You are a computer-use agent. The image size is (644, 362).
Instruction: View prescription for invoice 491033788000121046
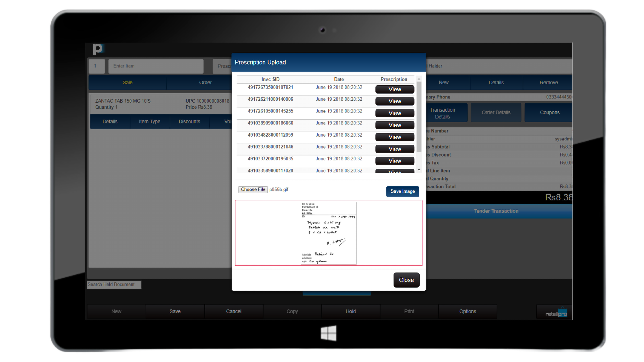[395, 149]
